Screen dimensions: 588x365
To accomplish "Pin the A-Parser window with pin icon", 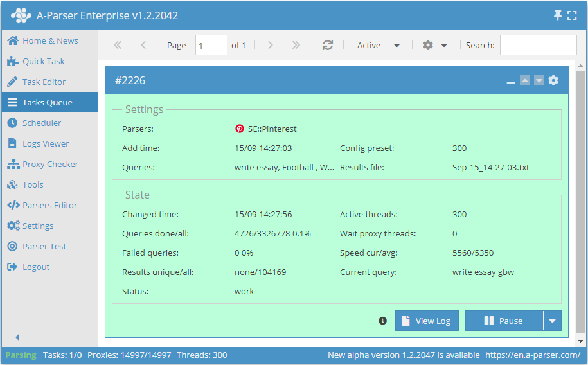I will 558,15.
